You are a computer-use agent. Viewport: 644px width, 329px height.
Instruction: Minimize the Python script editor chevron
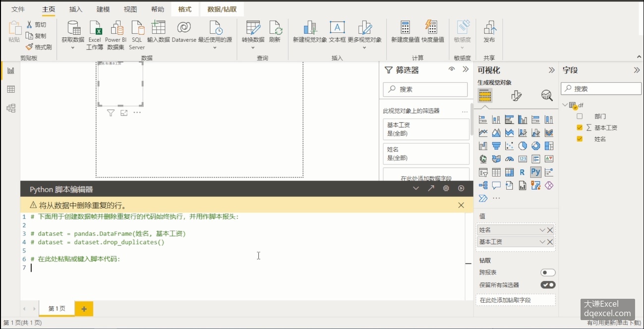pos(416,188)
